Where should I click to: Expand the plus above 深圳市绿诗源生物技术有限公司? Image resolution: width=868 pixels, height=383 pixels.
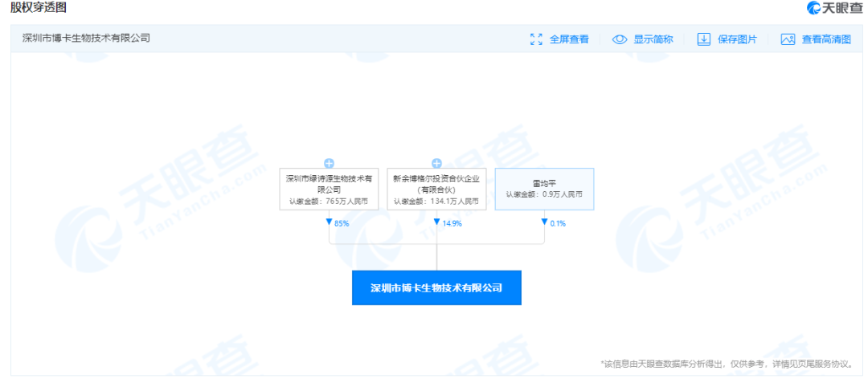click(329, 163)
